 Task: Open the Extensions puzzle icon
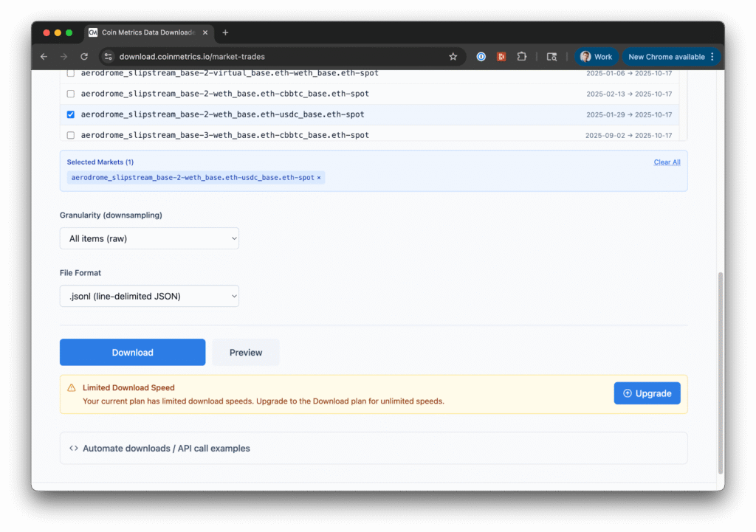[x=522, y=57]
